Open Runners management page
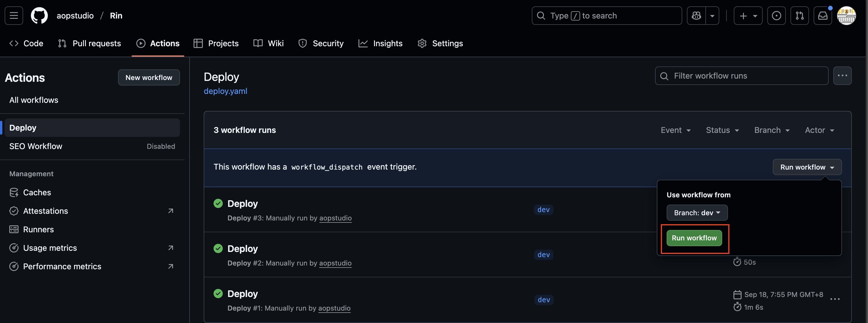 point(92,229)
